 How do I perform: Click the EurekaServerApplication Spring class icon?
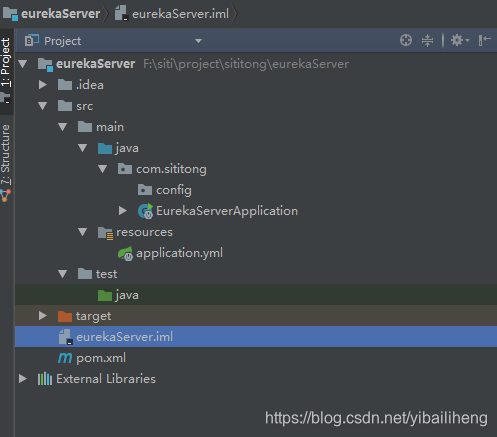[145, 211]
